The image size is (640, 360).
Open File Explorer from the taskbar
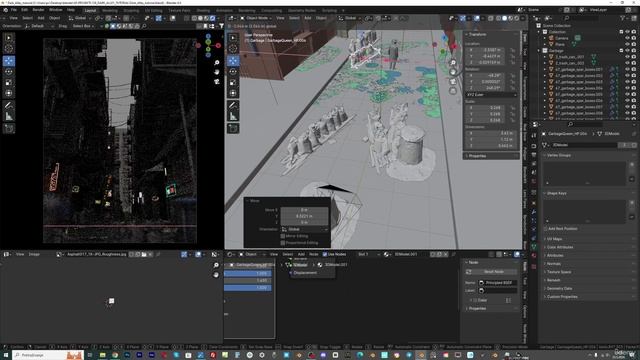click(102, 355)
